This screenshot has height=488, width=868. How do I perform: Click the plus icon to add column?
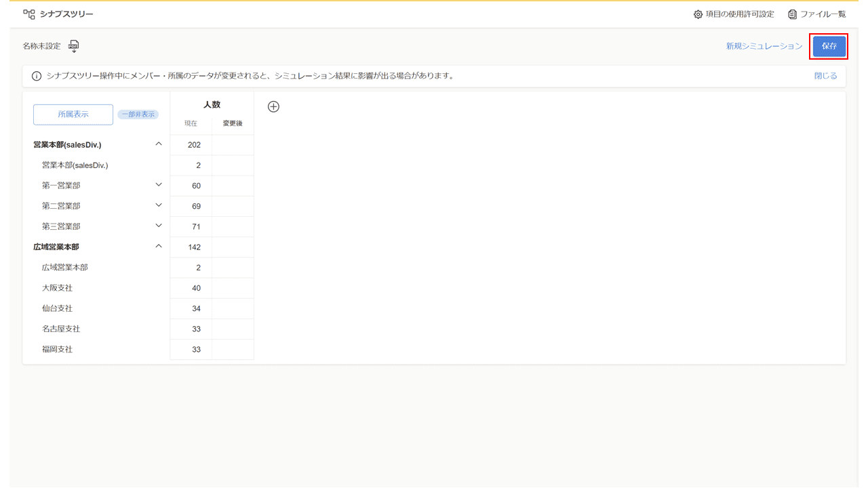coord(273,106)
